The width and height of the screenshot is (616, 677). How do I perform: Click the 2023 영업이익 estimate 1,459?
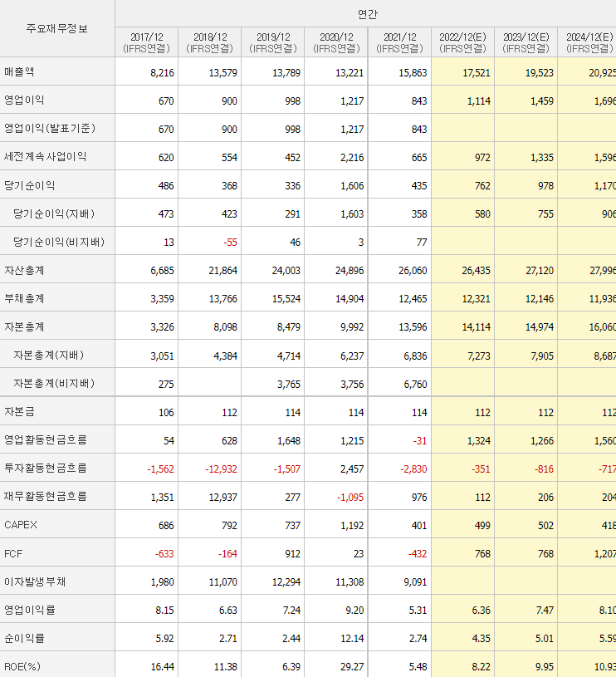click(x=542, y=101)
